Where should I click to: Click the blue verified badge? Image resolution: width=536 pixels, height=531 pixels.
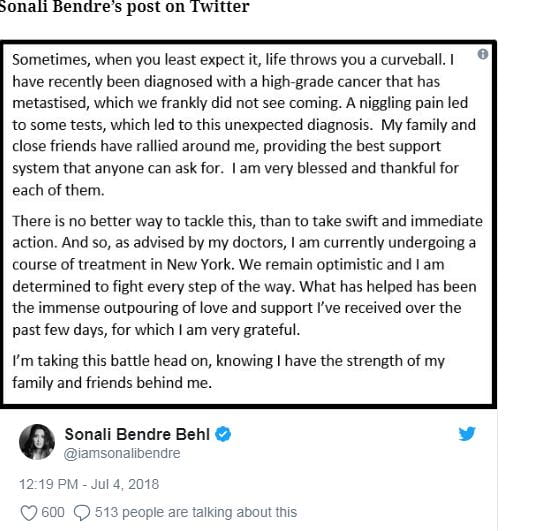pyautogui.click(x=223, y=434)
